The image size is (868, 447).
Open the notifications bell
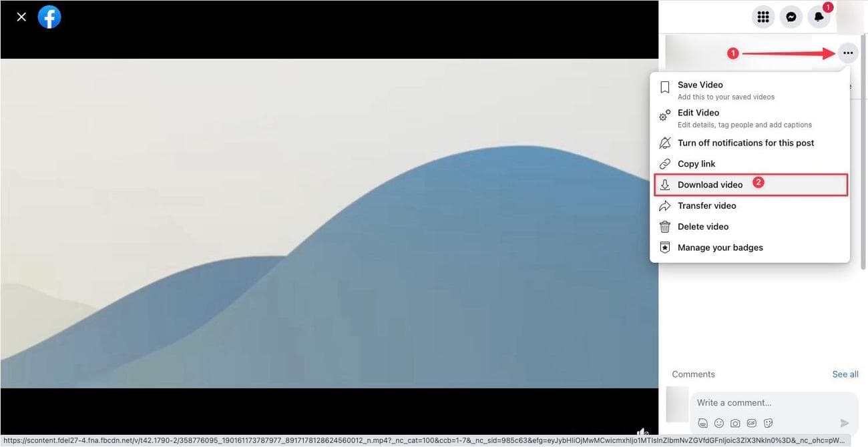819,17
